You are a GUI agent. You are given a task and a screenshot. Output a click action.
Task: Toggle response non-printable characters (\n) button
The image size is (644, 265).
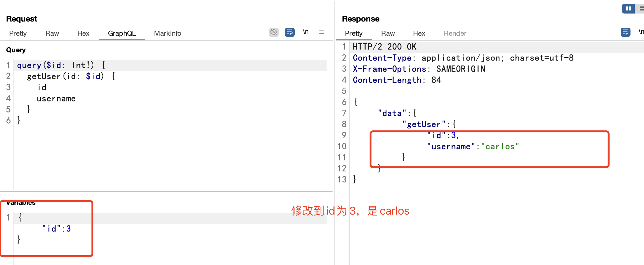click(641, 32)
